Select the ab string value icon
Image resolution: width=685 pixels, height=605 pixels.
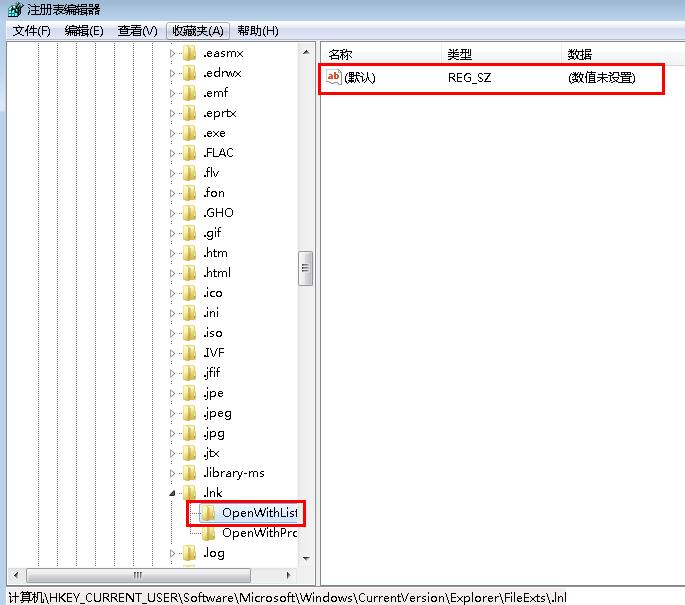(x=335, y=77)
